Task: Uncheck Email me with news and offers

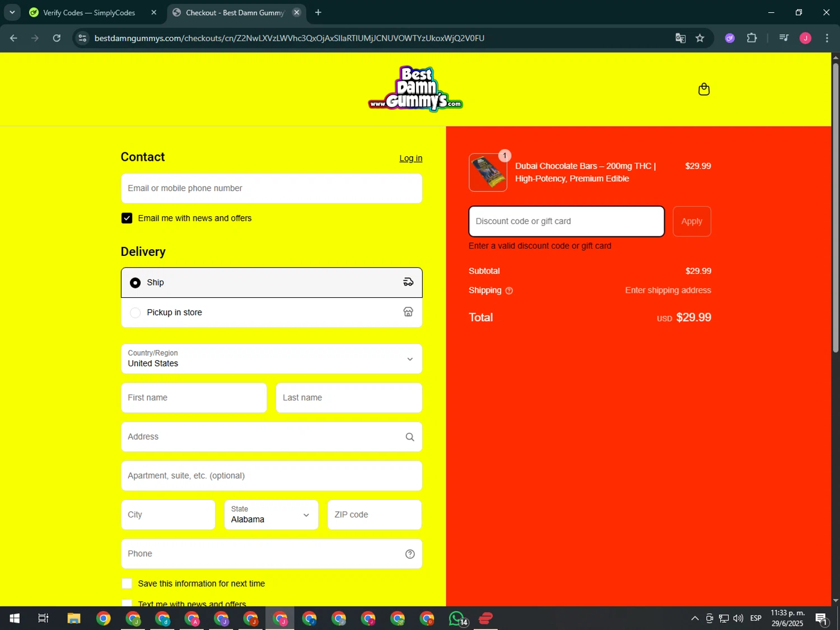Action: pos(127,218)
